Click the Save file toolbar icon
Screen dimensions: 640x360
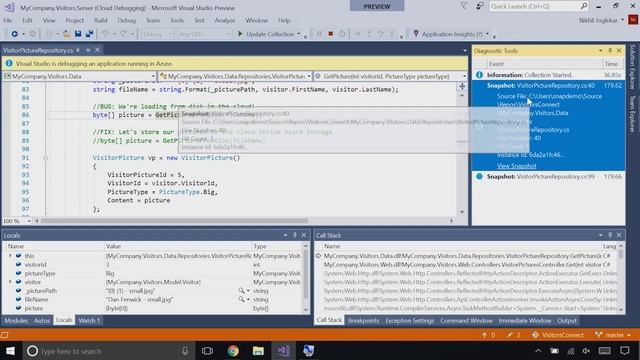tap(78, 34)
